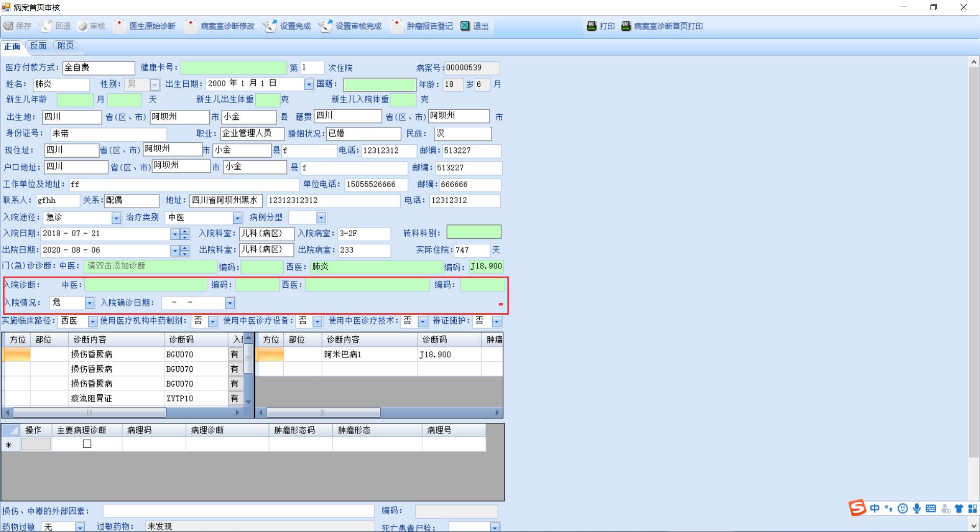Click 医生原始诊断 toolbar button label
This screenshot has height=532, width=980.
(x=153, y=26)
